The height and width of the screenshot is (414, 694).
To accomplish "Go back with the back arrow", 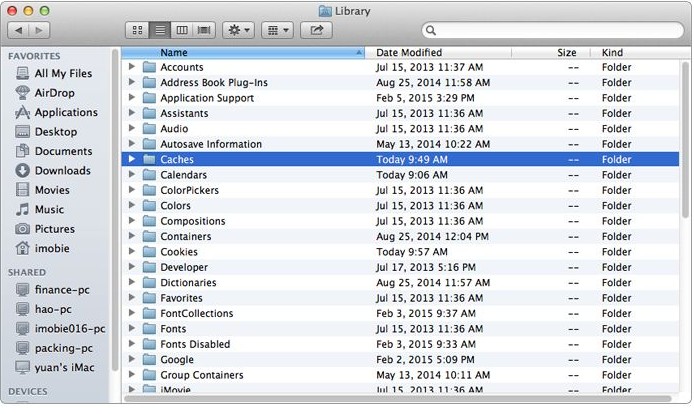I will click(x=18, y=31).
